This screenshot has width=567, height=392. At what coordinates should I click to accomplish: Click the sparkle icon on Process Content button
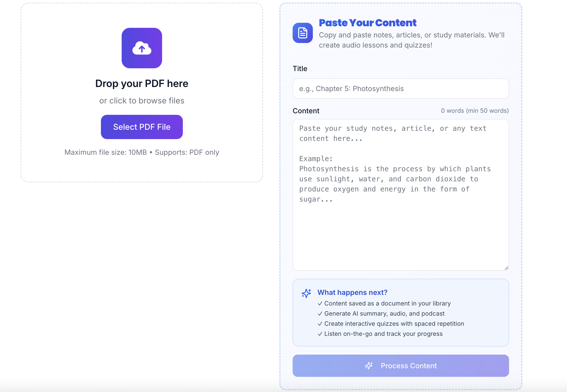[x=369, y=366]
